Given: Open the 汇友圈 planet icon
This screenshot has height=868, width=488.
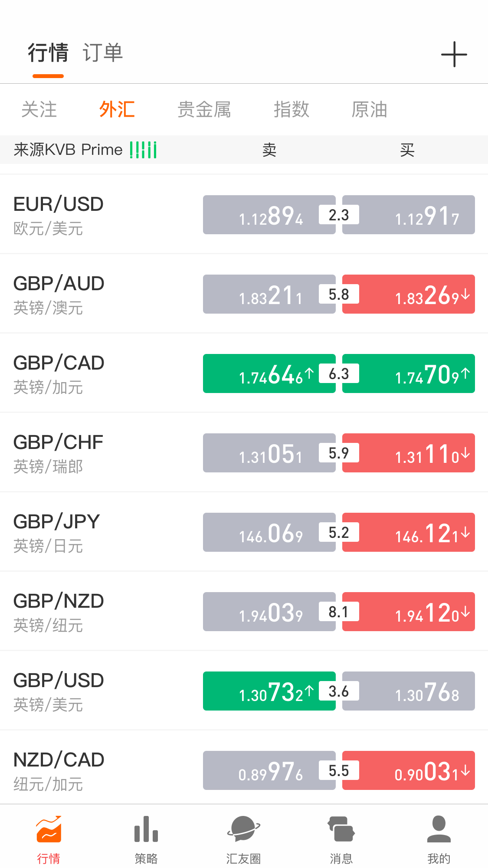Looking at the screenshot, I should (x=244, y=829).
